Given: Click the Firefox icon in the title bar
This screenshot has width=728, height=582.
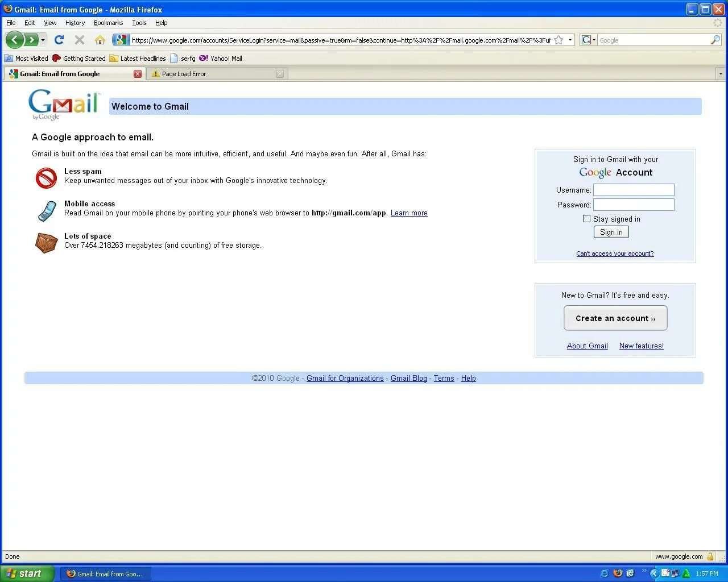Looking at the screenshot, I should (x=7, y=9).
